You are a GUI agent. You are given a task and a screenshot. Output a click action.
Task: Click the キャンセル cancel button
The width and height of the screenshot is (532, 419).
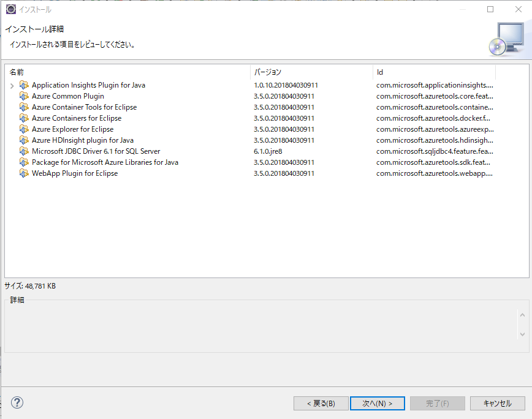pyautogui.click(x=498, y=404)
